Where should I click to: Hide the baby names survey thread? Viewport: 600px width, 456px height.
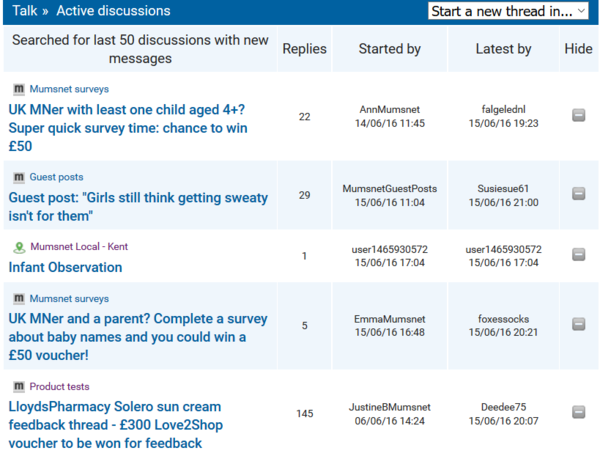578,324
